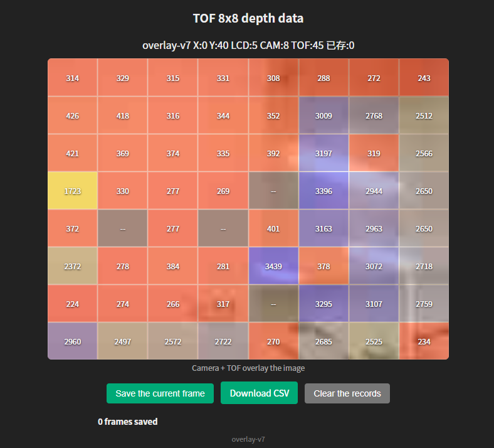494x448 pixels.
Task: Click the deep purple cell 3396
Action: [323, 190]
